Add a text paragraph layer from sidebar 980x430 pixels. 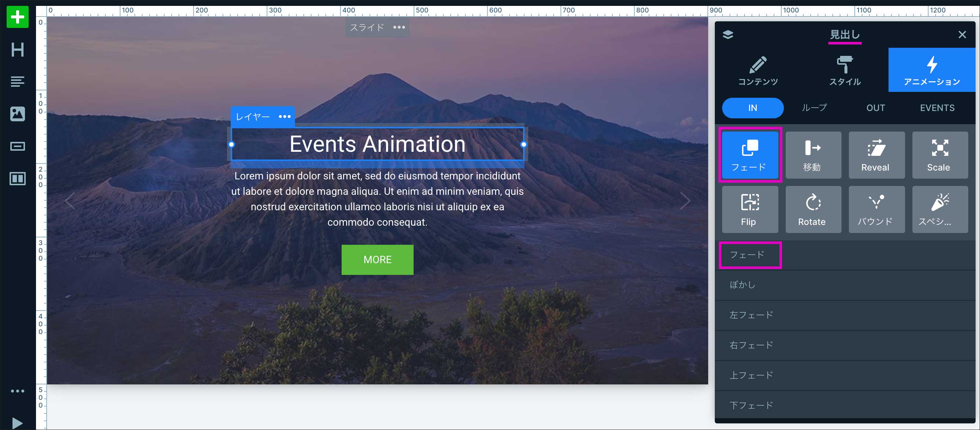pyautogui.click(x=18, y=82)
